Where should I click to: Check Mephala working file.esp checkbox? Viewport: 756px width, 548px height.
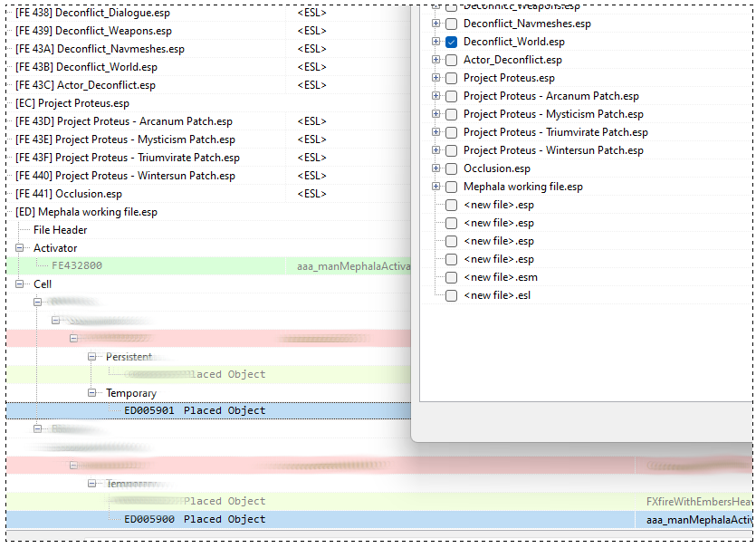[451, 187]
